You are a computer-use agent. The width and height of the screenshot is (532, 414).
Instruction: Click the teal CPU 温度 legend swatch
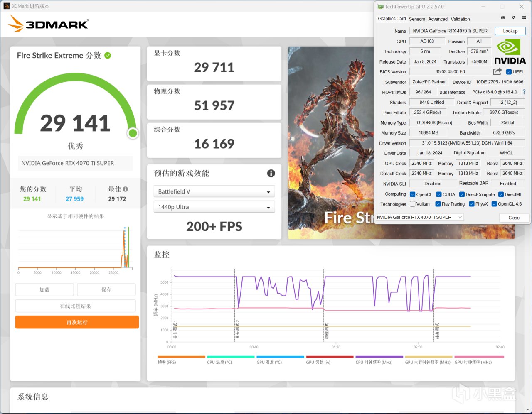click(231, 357)
